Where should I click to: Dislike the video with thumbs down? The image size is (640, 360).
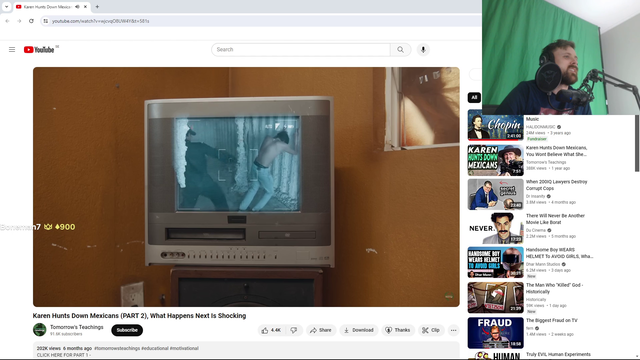[294, 330]
